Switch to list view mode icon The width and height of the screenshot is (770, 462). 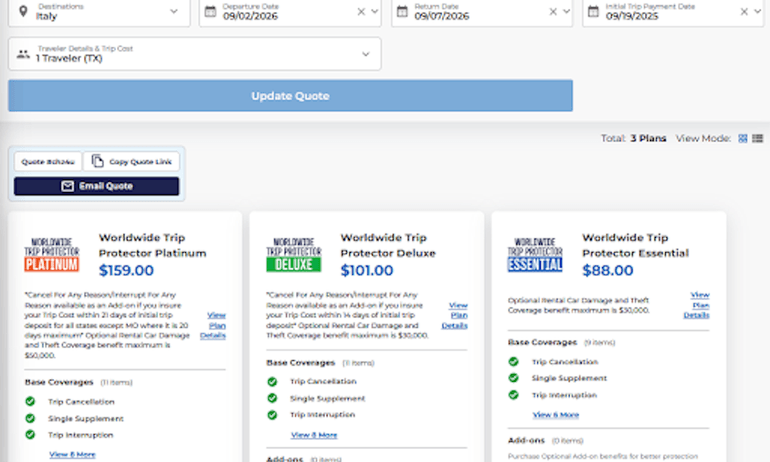(x=756, y=138)
